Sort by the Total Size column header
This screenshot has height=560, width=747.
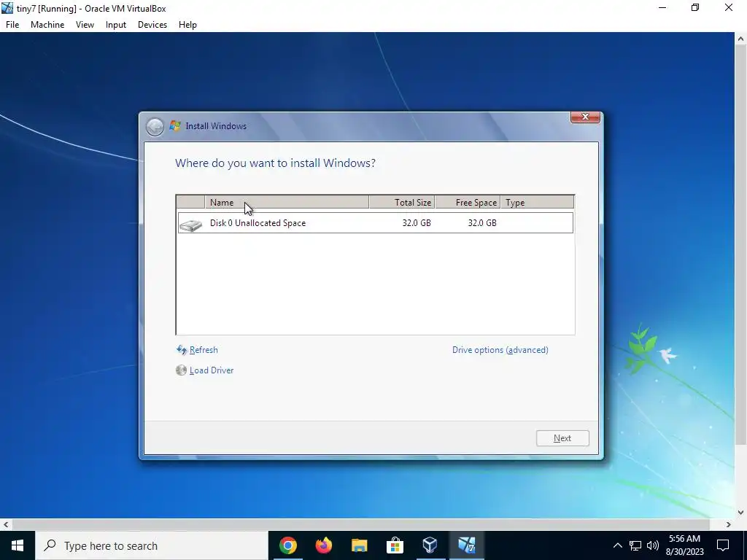[x=402, y=203]
